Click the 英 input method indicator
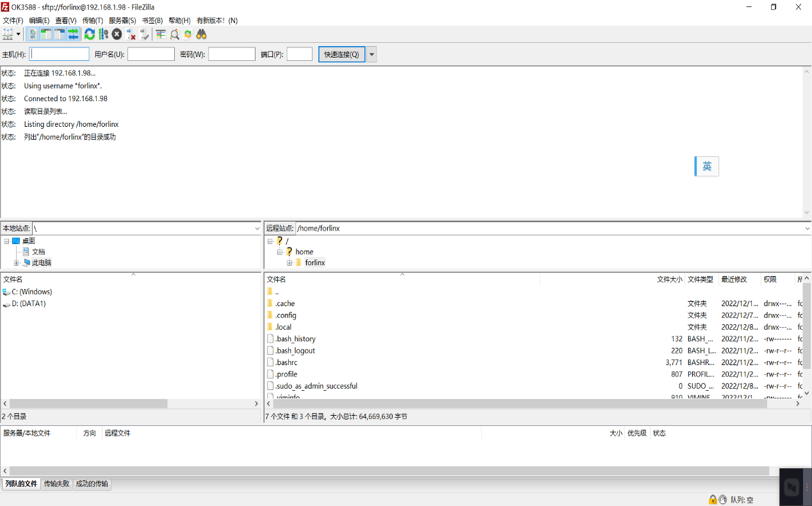This screenshot has height=506, width=812. coord(707,167)
